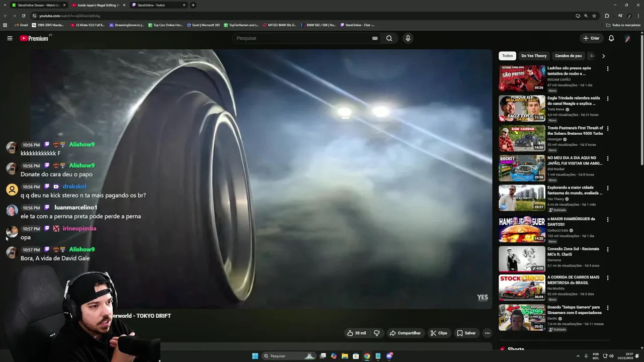Open Task View on taskbar

323,356
